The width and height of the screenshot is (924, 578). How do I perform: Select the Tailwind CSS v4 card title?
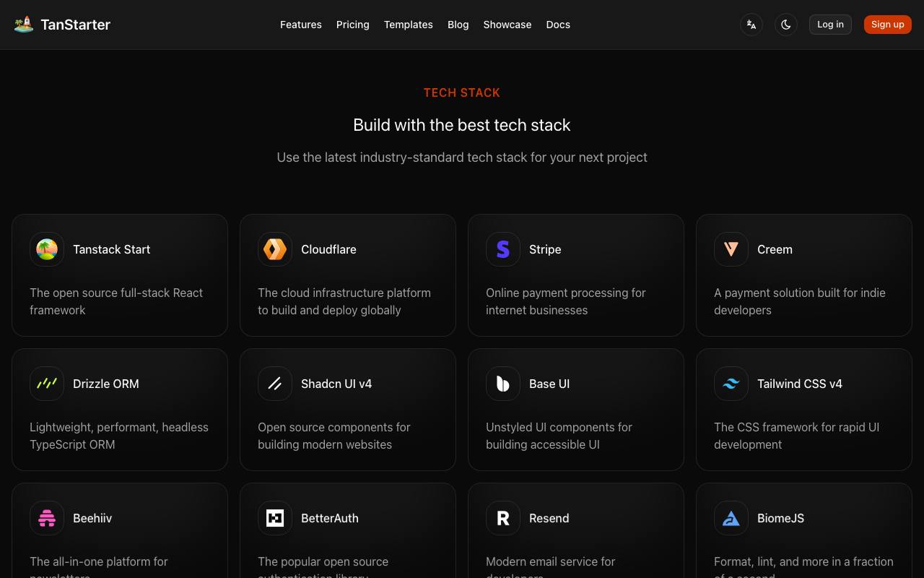click(800, 384)
